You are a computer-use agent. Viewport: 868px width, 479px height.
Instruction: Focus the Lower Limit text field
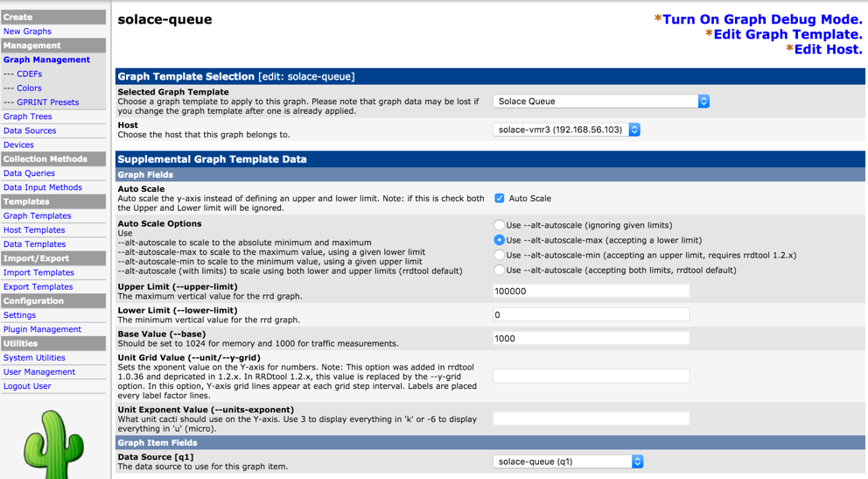pos(591,314)
